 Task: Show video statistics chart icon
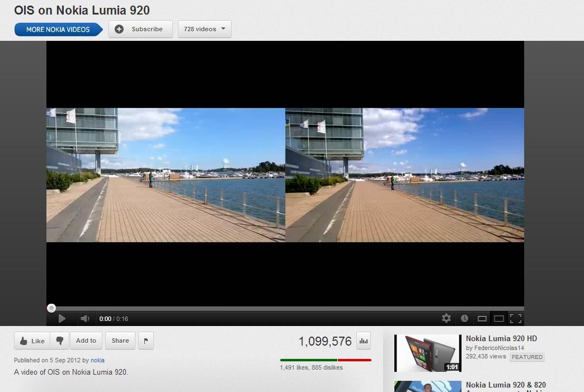tap(364, 341)
